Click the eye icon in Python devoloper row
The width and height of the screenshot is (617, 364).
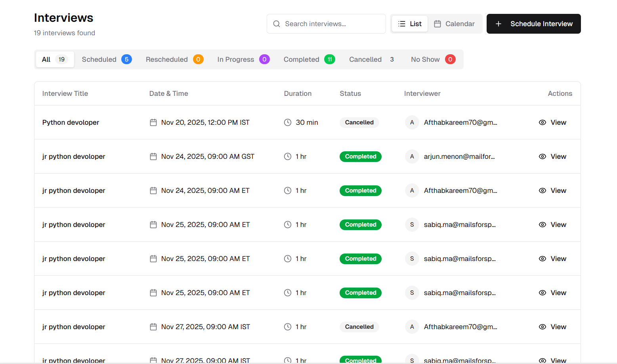pyautogui.click(x=543, y=122)
